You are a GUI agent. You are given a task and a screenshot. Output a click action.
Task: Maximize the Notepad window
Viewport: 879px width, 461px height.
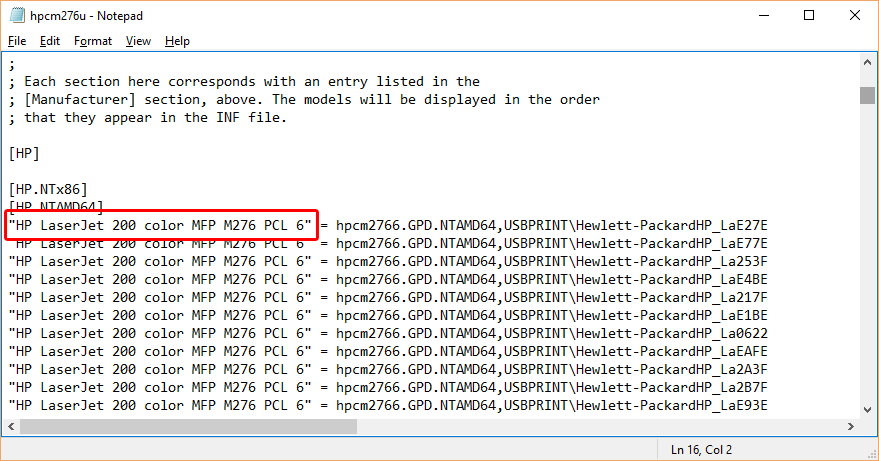[809, 15]
